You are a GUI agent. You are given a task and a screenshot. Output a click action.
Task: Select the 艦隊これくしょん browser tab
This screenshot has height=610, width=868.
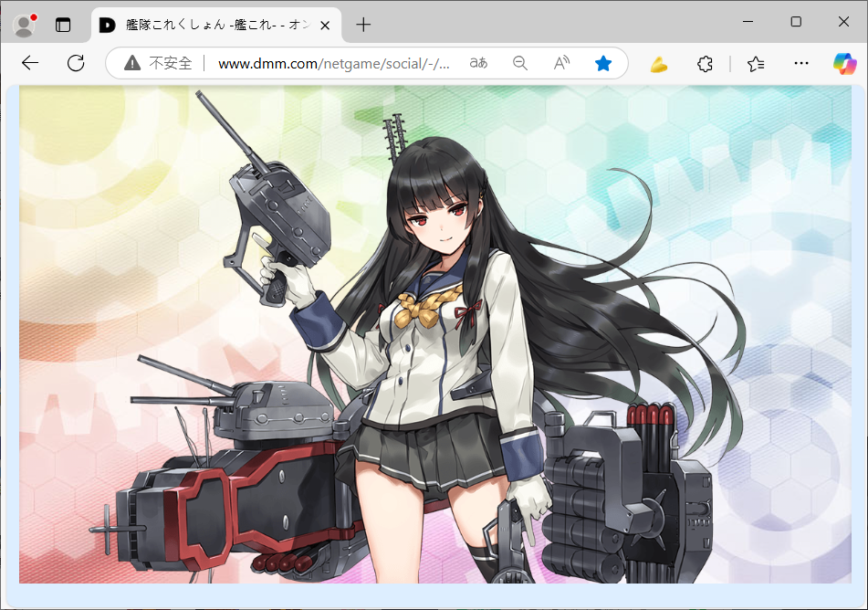click(216, 25)
